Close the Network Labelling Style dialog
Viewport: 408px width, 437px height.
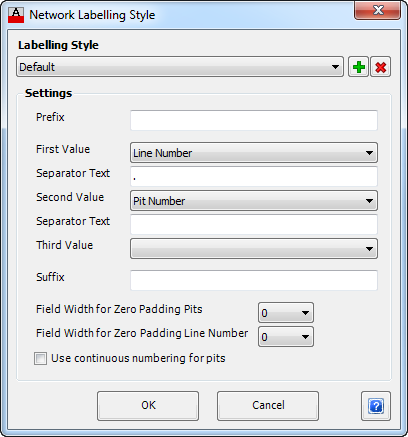(x=377, y=10)
